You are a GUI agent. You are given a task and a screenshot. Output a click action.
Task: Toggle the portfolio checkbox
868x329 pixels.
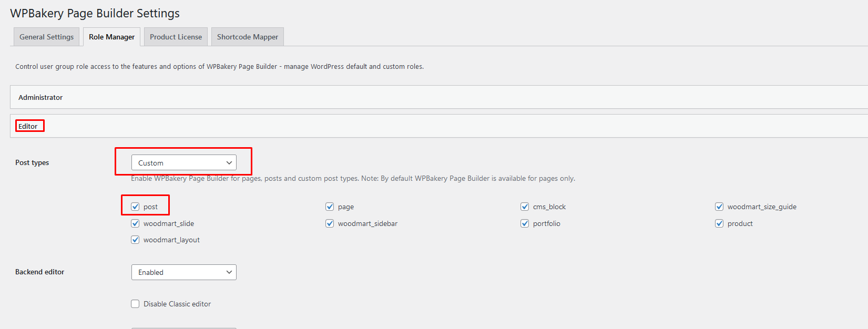point(525,223)
